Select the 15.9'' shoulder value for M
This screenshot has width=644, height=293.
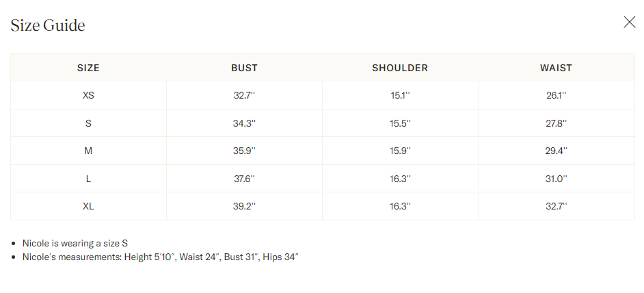tap(400, 151)
